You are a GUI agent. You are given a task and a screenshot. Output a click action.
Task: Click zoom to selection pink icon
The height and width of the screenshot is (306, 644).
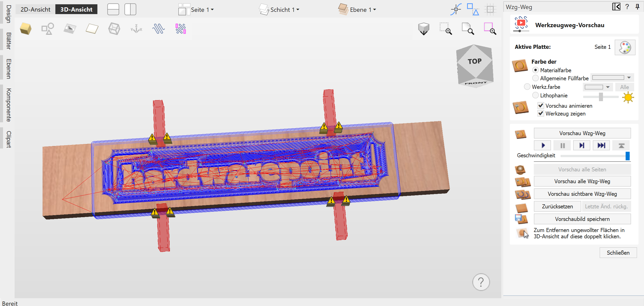490,29
